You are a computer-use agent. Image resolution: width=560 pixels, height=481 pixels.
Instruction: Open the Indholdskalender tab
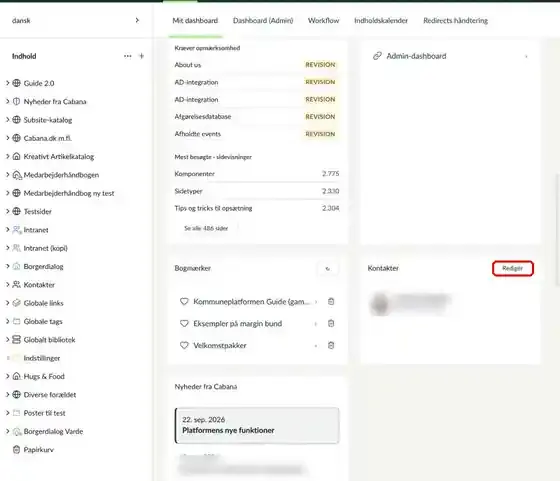381,21
